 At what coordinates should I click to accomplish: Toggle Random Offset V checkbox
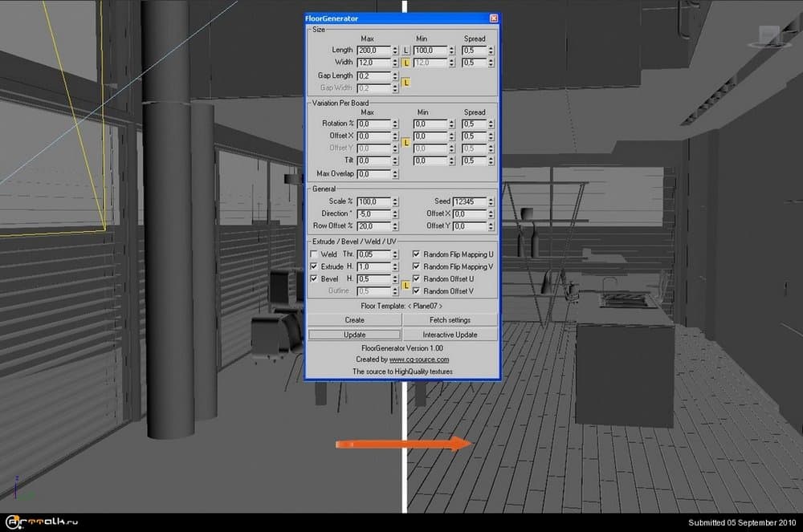click(x=416, y=290)
